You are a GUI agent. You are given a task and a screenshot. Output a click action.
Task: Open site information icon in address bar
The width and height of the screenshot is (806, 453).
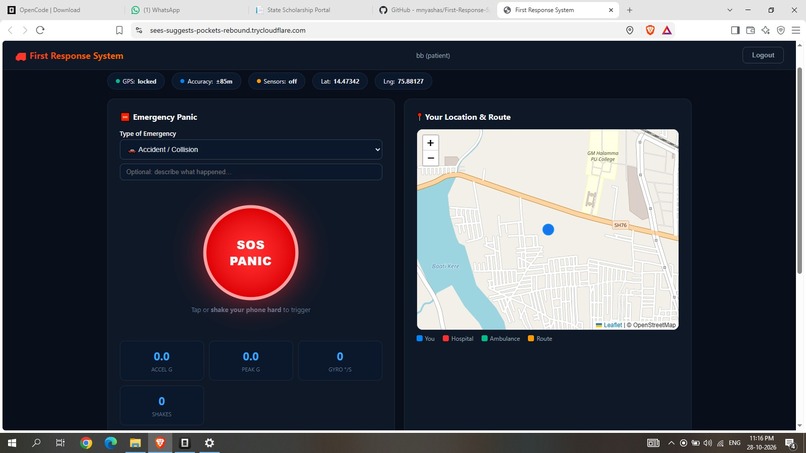139,30
